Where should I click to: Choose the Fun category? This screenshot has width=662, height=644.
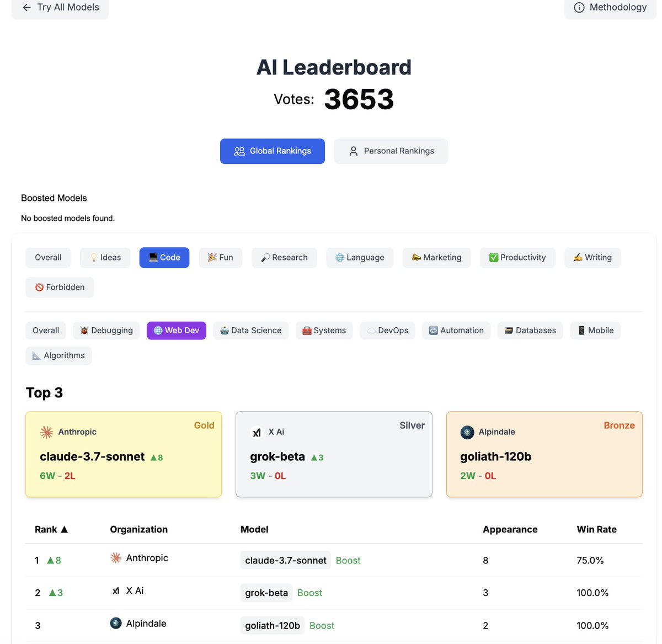click(221, 258)
